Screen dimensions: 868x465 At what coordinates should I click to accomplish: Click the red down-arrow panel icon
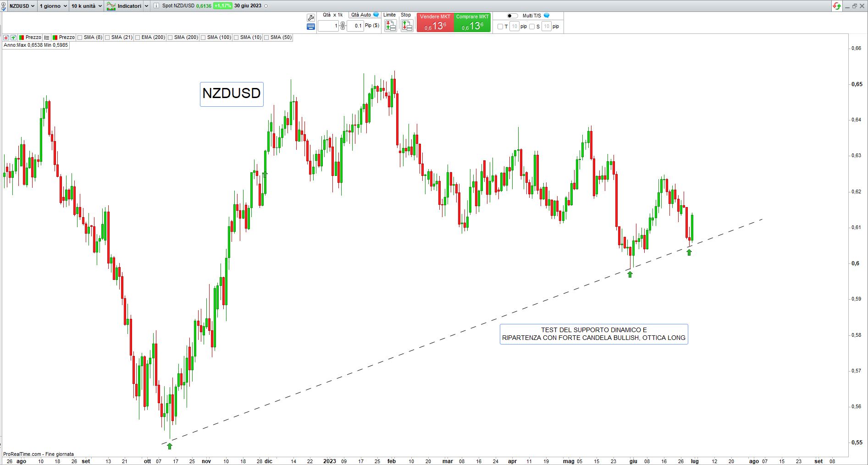[x=6, y=38]
